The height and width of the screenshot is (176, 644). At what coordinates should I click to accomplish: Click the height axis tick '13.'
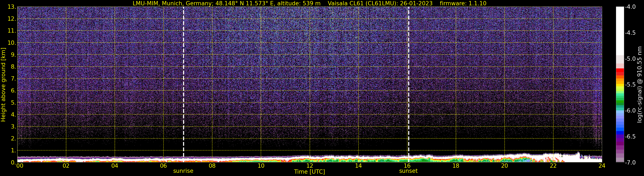[12, 7]
